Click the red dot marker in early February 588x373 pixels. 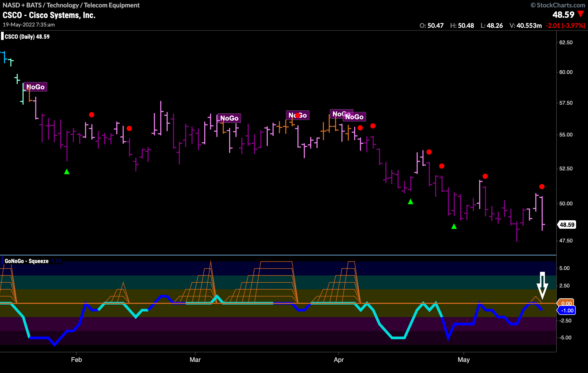pos(92,115)
